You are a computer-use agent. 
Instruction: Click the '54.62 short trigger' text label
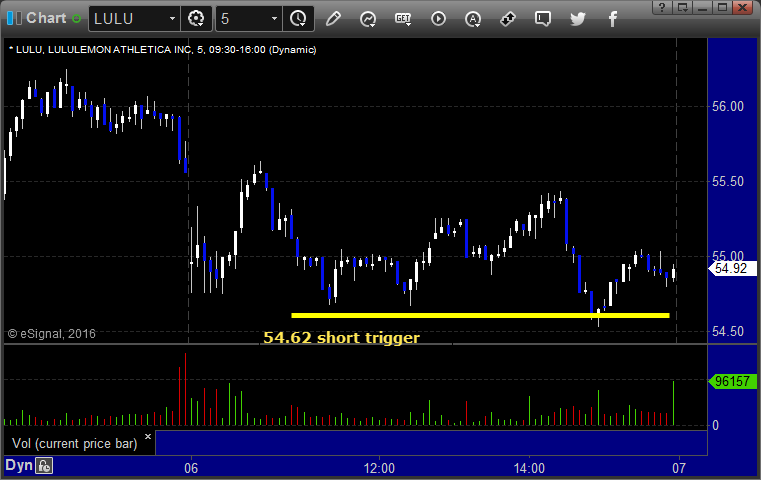pyautogui.click(x=341, y=337)
